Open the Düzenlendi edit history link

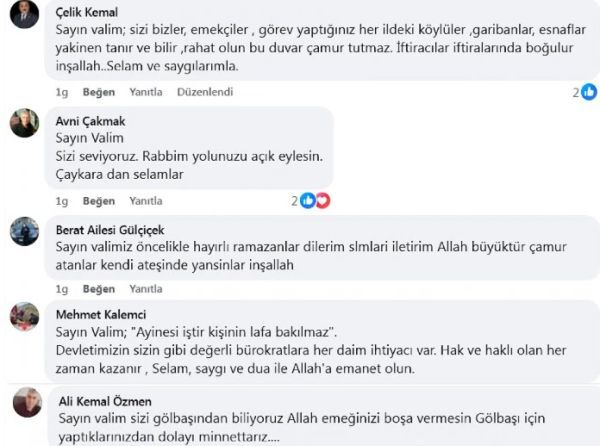click(x=205, y=92)
